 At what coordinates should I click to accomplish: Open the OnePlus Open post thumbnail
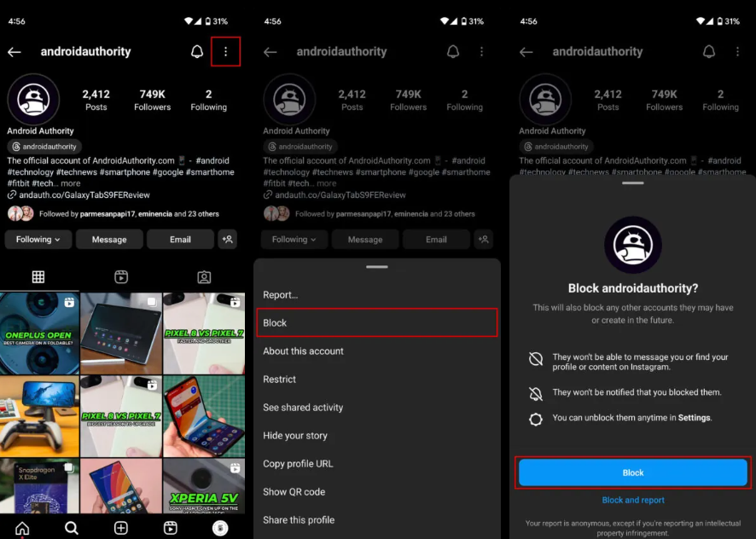[39, 333]
